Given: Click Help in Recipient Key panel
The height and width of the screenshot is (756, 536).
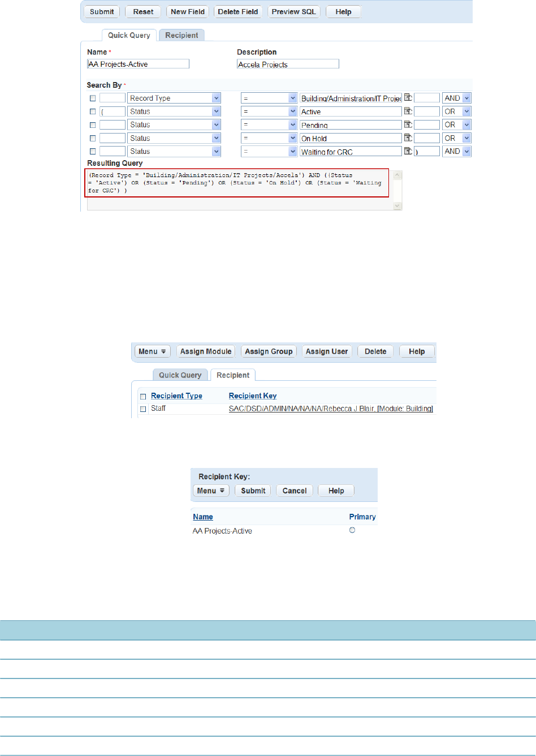Looking at the screenshot, I should pos(336,491).
